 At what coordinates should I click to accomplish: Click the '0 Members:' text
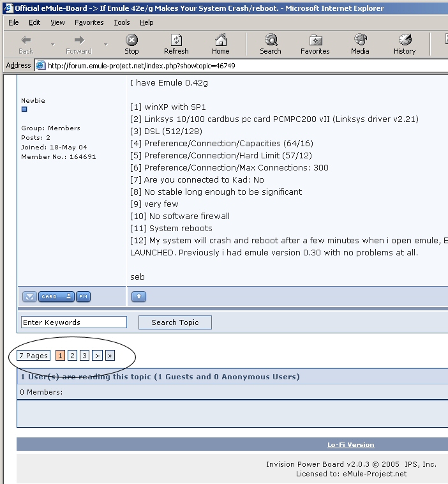coord(41,392)
